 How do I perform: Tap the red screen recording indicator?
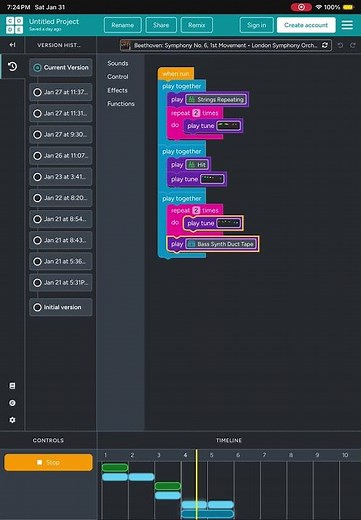pos(301,7)
